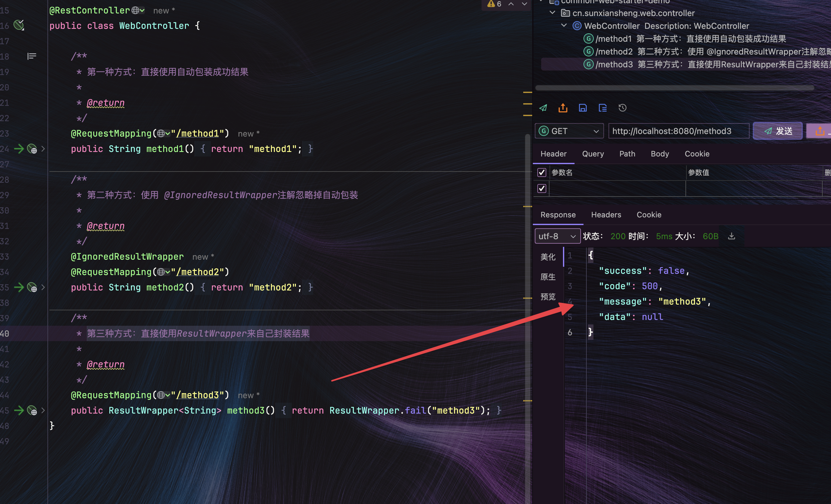Select the /method1 endpoint in the tree

pos(684,38)
